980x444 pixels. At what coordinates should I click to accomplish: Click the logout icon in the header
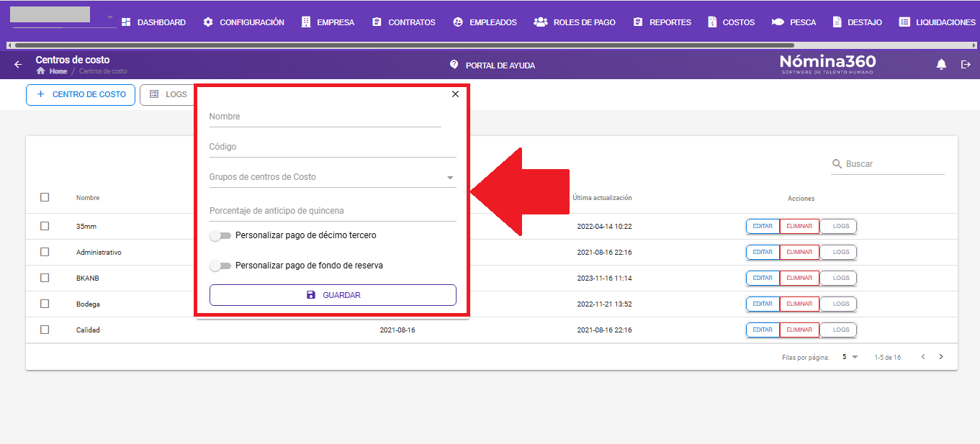click(x=966, y=65)
